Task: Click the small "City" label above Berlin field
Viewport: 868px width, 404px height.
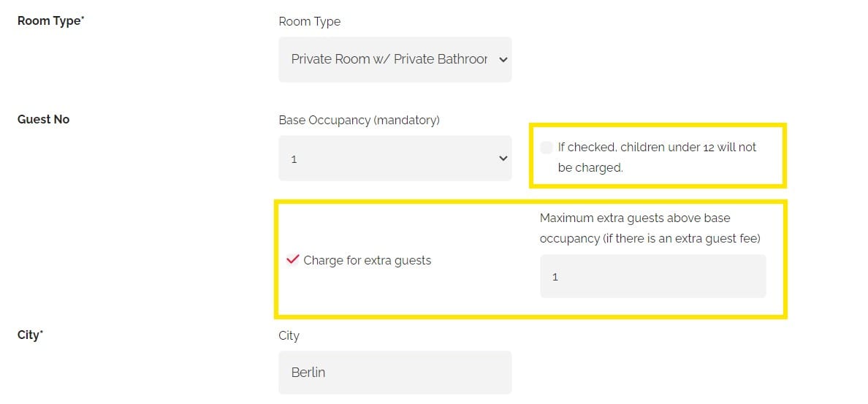Action: pyautogui.click(x=289, y=335)
